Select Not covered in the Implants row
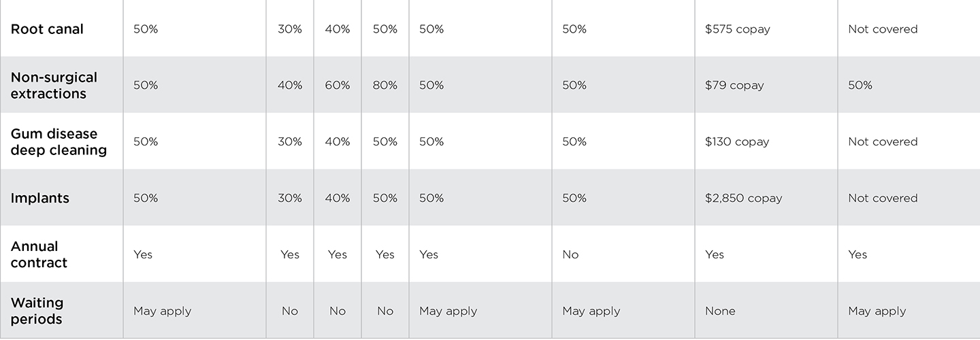Image resolution: width=980 pixels, height=340 pixels. tap(883, 199)
